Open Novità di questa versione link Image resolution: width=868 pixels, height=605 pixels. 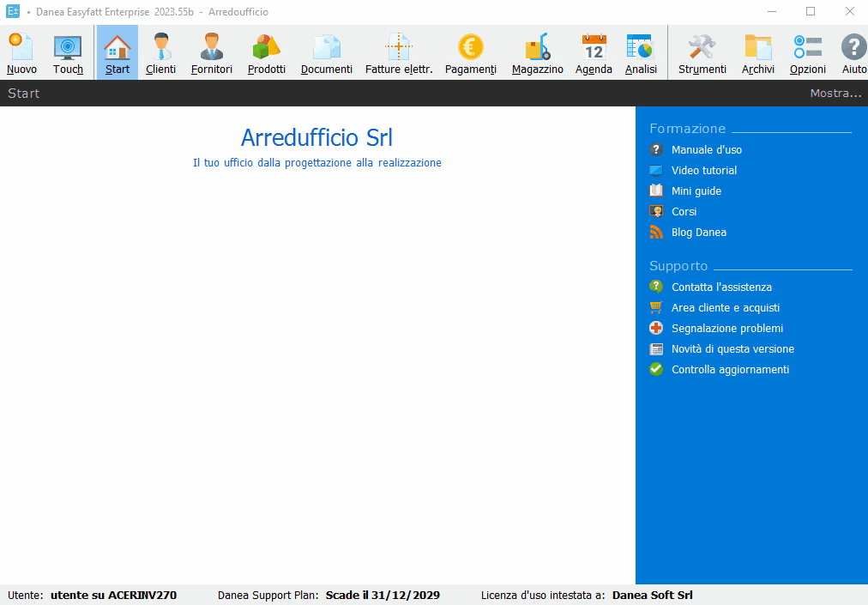coord(733,349)
